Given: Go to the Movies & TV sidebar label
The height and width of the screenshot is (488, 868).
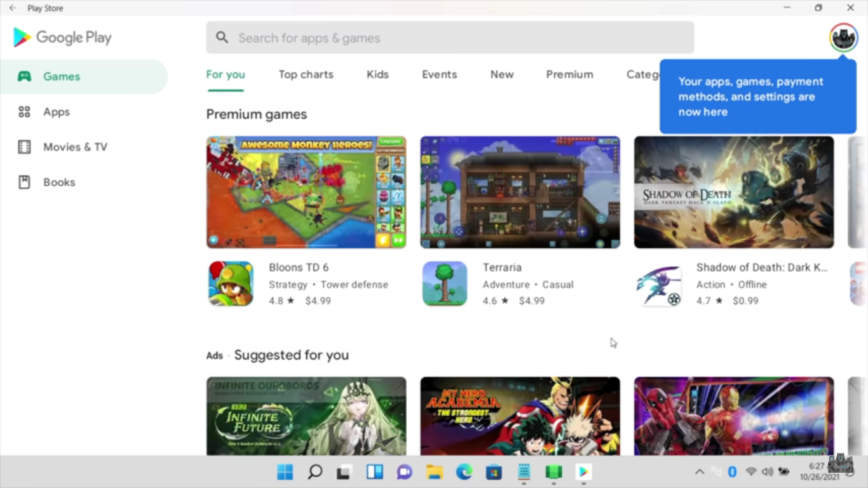Looking at the screenshot, I should (75, 147).
